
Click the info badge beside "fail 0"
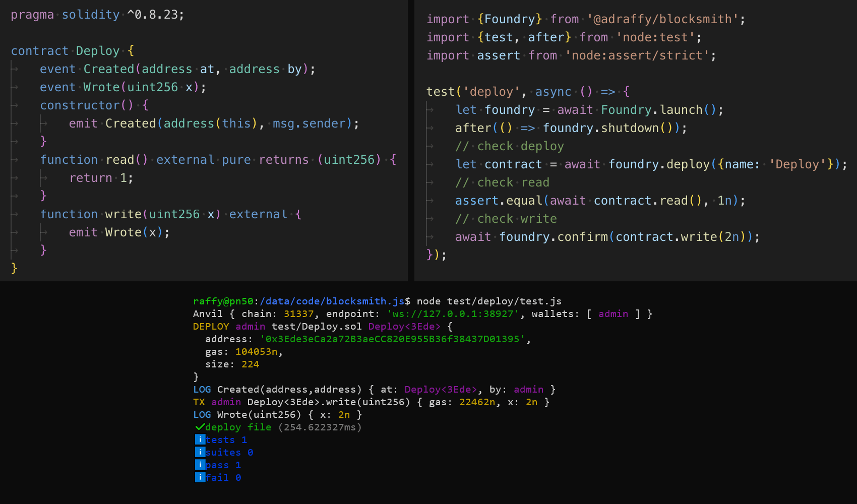tap(200, 477)
